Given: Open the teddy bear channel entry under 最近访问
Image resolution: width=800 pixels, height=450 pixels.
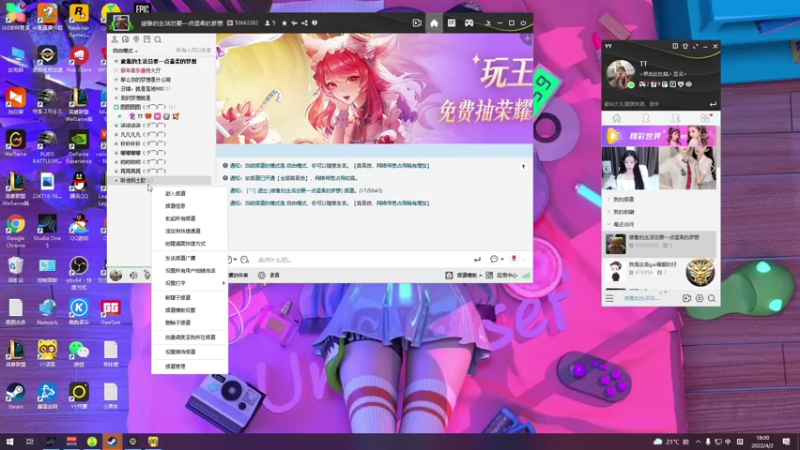Looking at the screenshot, I should [x=659, y=243].
